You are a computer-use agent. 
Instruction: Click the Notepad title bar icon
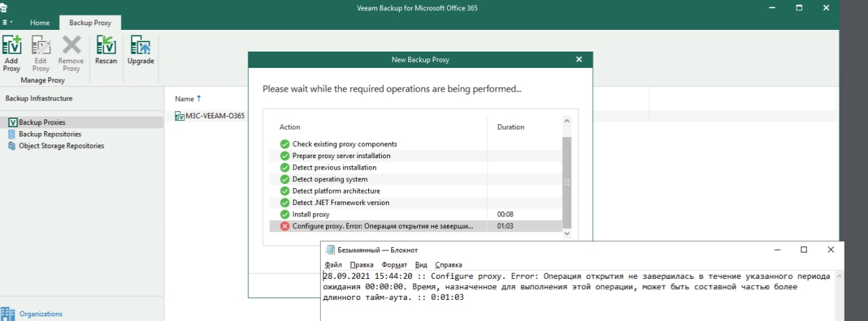tap(330, 250)
